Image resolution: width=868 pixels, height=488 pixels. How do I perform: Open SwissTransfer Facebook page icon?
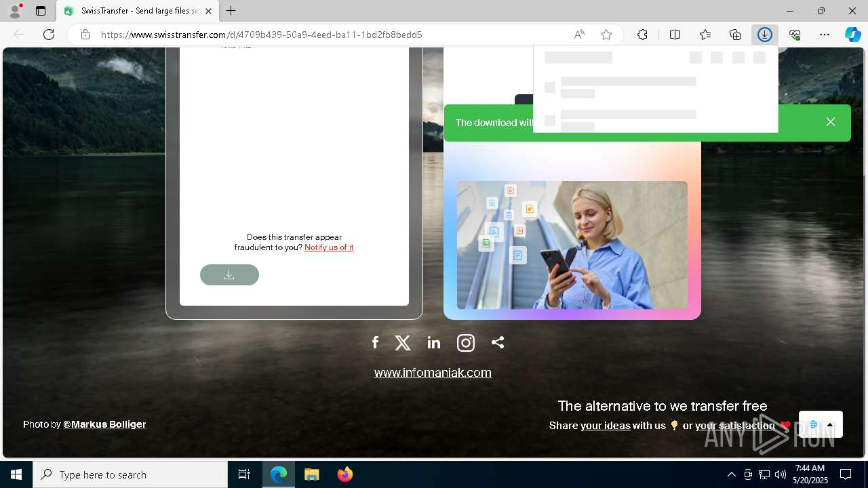click(x=375, y=342)
